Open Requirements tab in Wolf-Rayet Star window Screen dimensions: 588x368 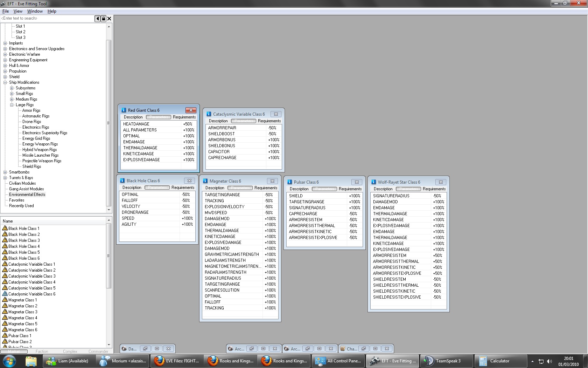pyautogui.click(x=434, y=189)
